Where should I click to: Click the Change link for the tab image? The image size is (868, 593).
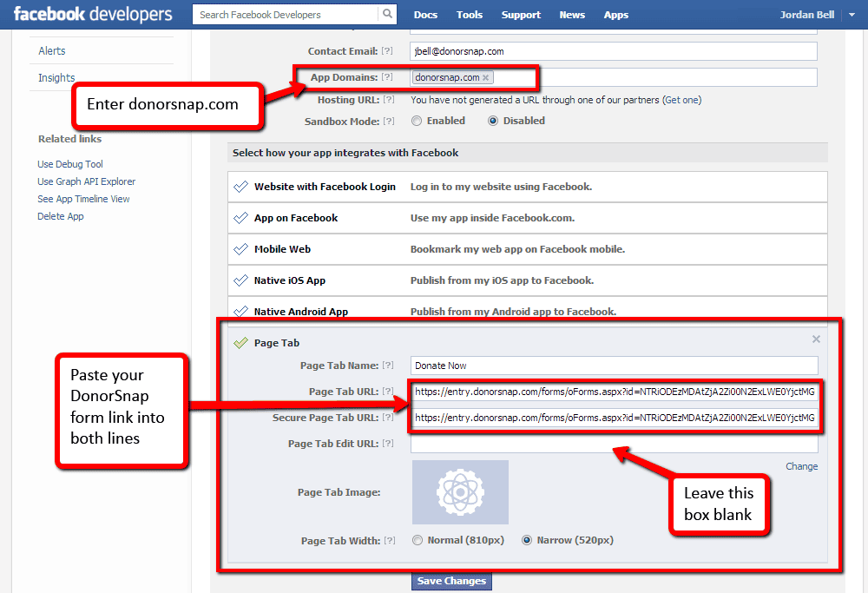click(x=801, y=466)
